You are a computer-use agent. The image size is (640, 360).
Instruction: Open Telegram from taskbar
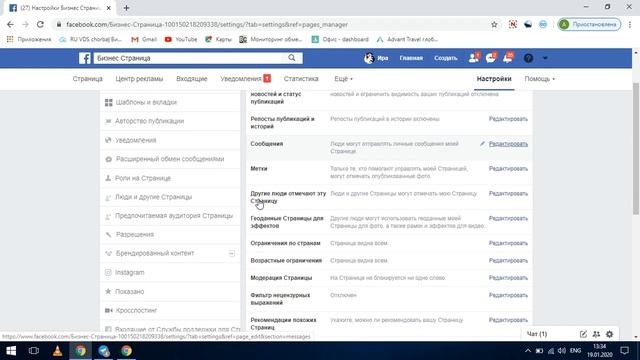click(104, 351)
